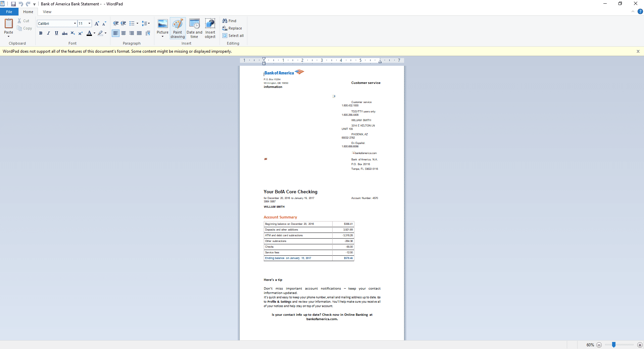Align text to the right
644x349 pixels.
(132, 33)
